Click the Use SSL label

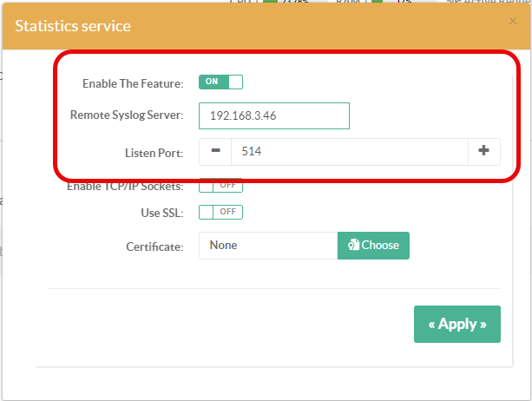(161, 213)
